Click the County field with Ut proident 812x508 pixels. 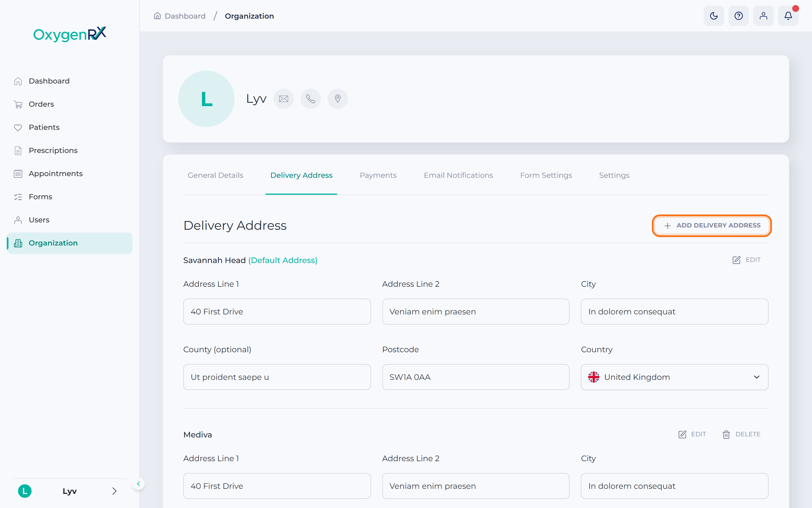click(x=277, y=377)
